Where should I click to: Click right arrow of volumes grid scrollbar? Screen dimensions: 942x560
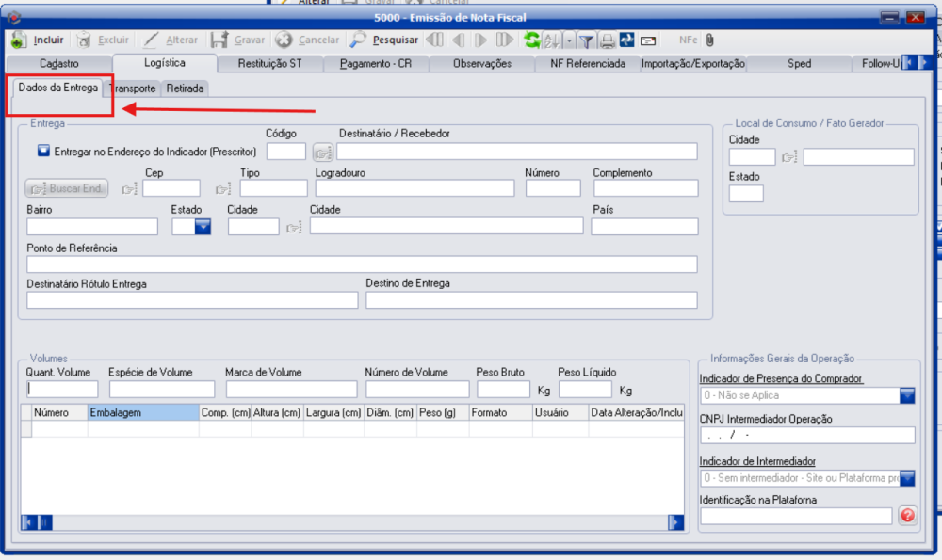point(676,522)
